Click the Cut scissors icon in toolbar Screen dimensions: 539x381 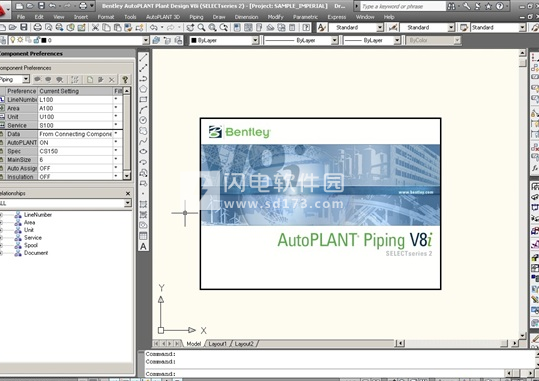(x=95, y=28)
